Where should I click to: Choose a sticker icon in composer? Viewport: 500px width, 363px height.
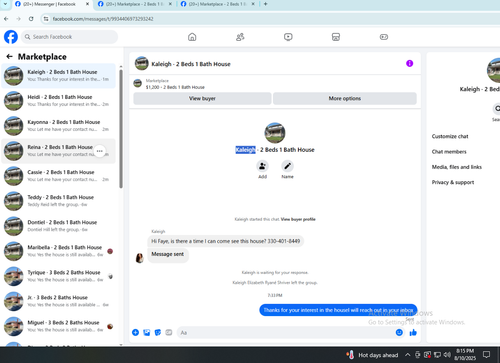point(158,332)
